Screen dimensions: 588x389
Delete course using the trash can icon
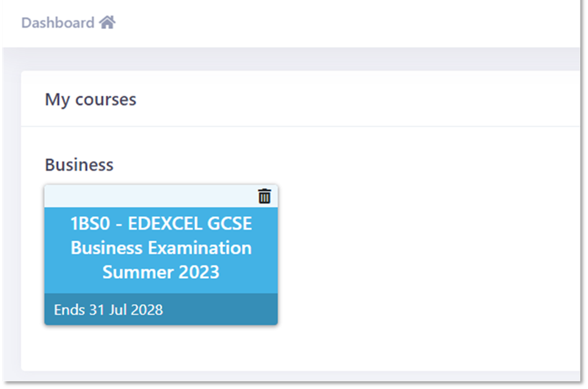coord(264,196)
